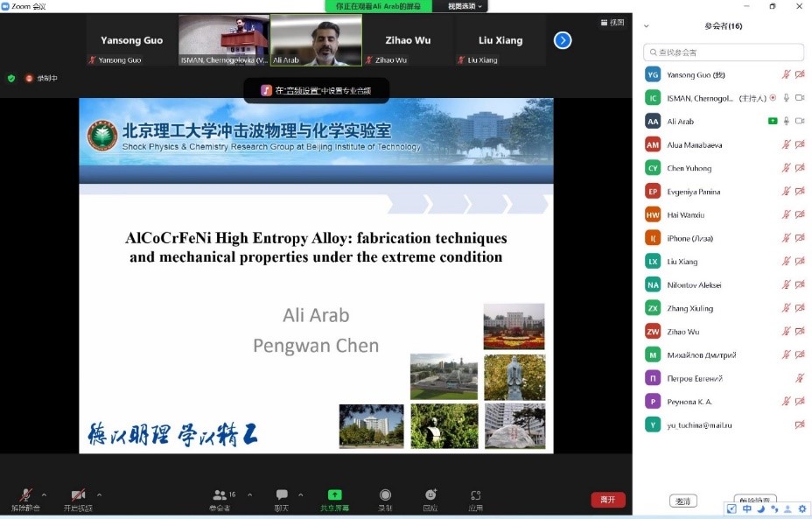Open participants panel icon in toolbar
The image size is (812, 519).
[x=220, y=495]
